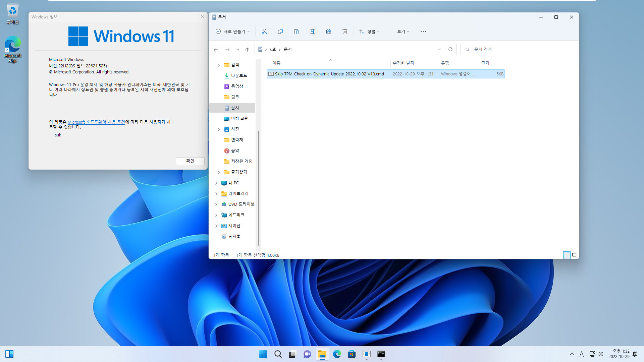Expand the 라이브러리 tree node
The height and width of the screenshot is (362, 644).
216,194
